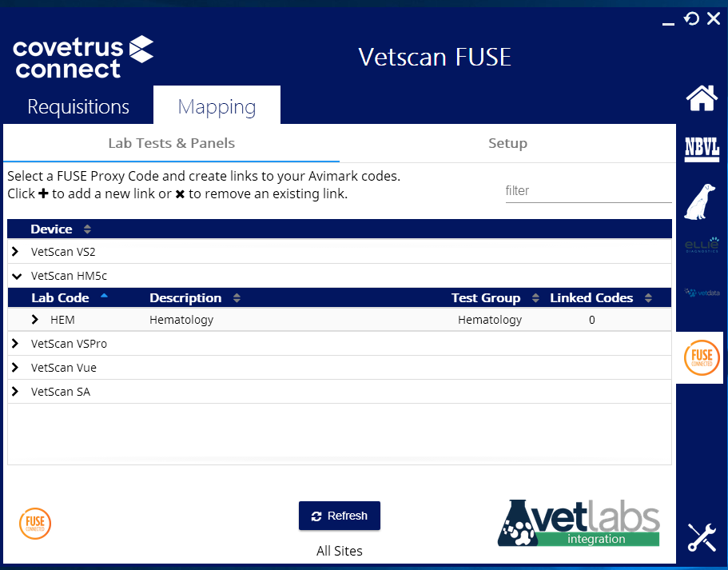
Task: Click the vetlabs integration logo
Action: click(579, 523)
